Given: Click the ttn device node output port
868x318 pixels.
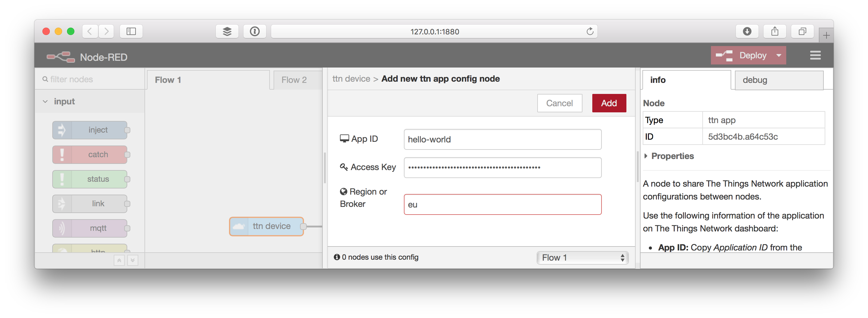Looking at the screenshot, I should pos(303,227).
